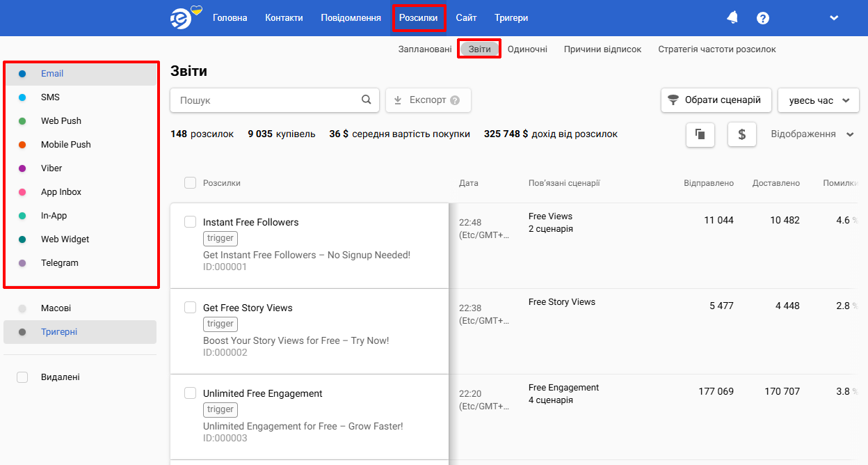Click the In-App teal dot
Screen dimensions: 868x465
click(22, 216)
